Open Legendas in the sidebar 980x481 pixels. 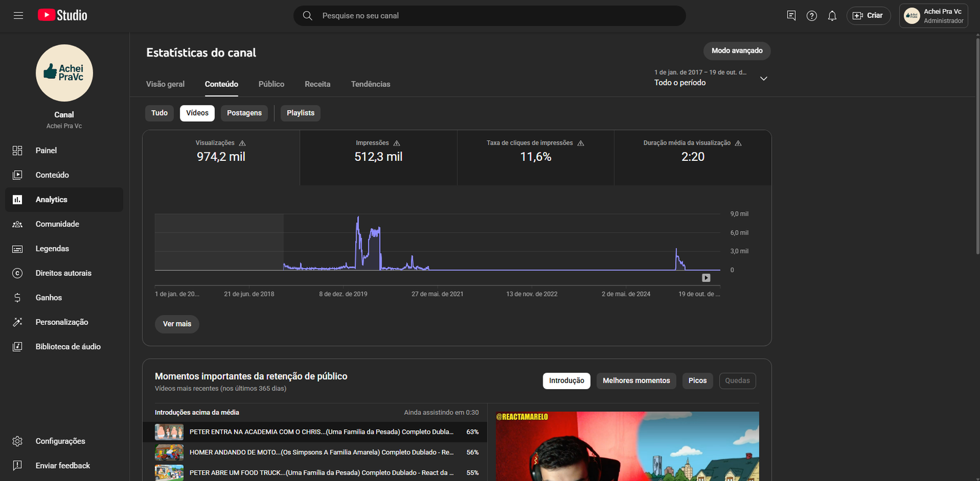pos(64,248)
